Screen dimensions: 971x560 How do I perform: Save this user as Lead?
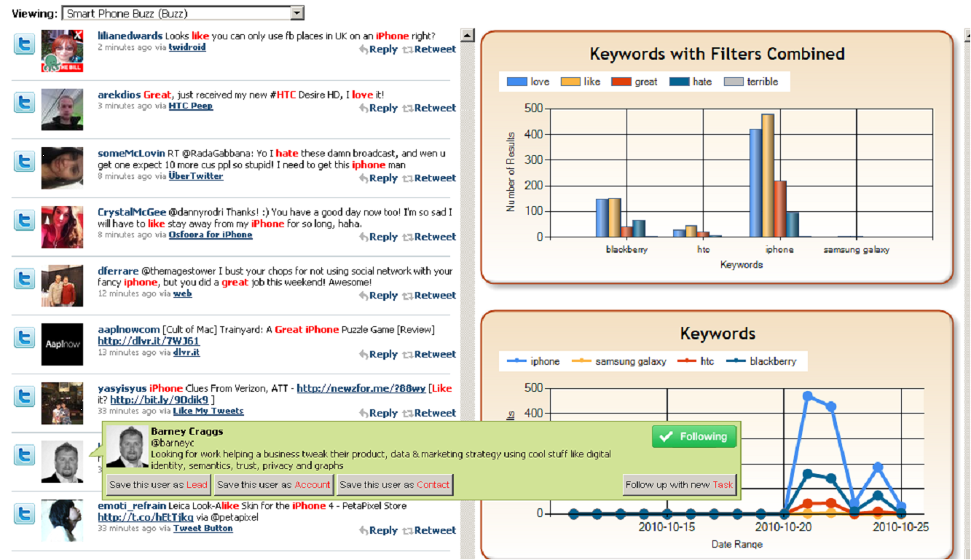click(x=158, y=484)
